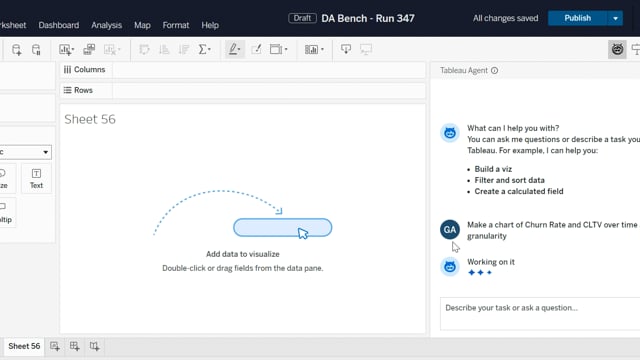640x360 pixels.
Task: Click the swap rows and columns icon
Action: 144,50
